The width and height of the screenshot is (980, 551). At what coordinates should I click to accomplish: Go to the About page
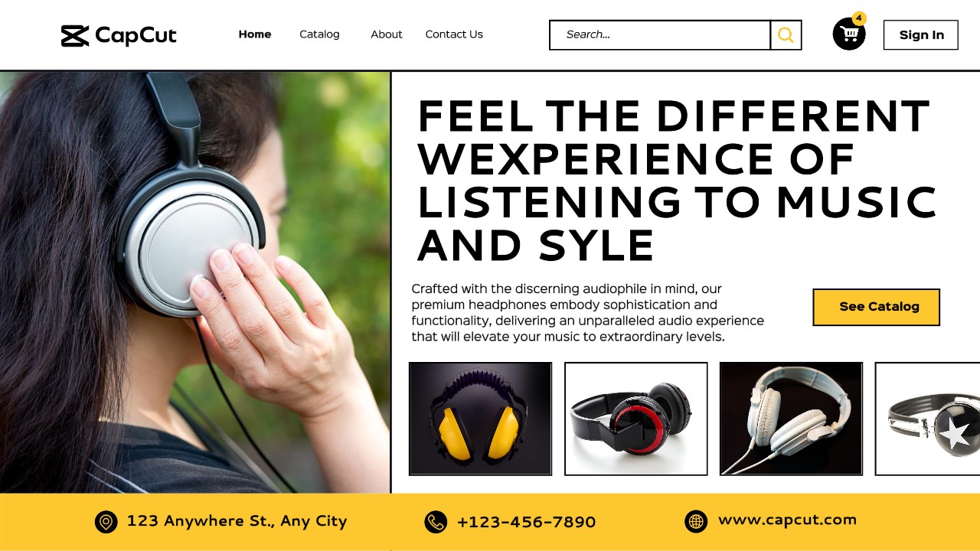(x=387, y=34)
